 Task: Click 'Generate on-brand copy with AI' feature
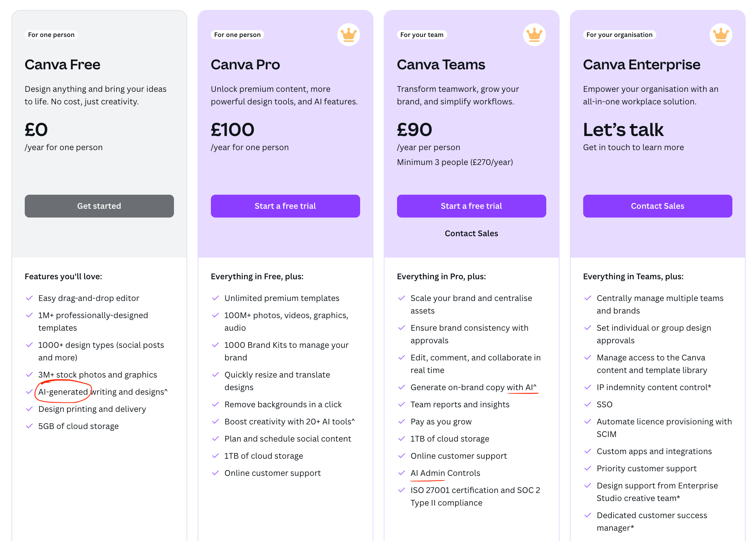click(x=474, y=387)
